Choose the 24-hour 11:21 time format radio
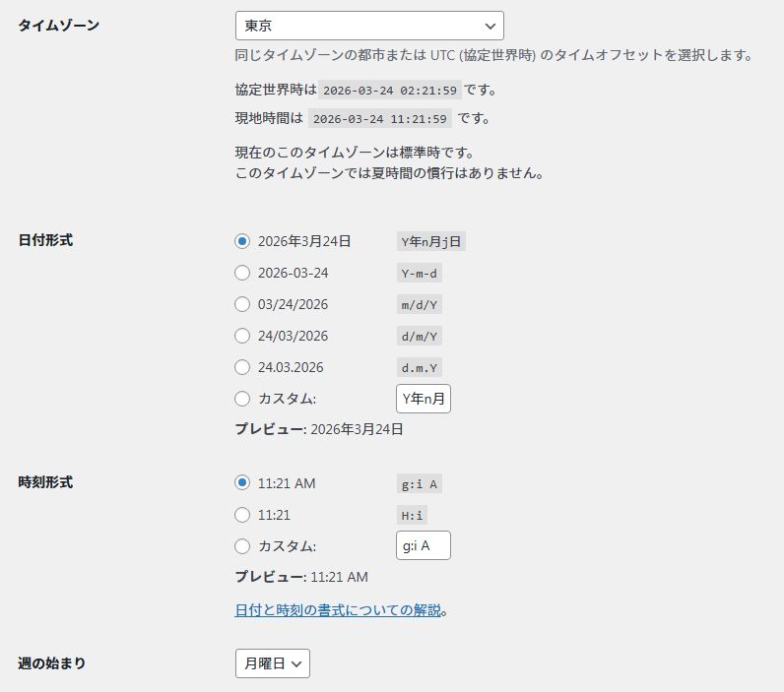 coord(242,514)
